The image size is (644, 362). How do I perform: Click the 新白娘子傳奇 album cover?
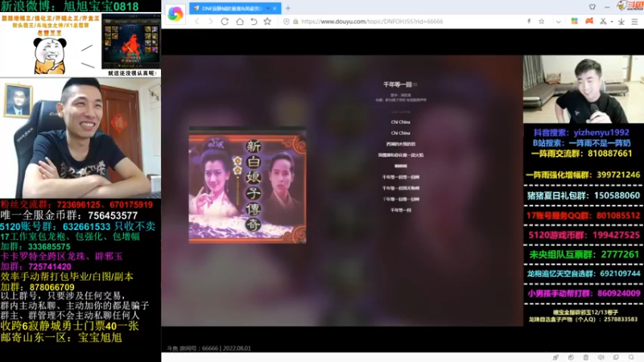[247, 185]
